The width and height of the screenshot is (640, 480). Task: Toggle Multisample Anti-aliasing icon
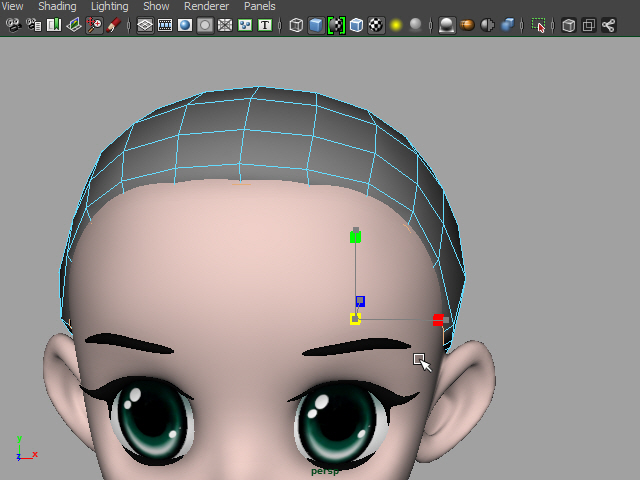(487, 25)
